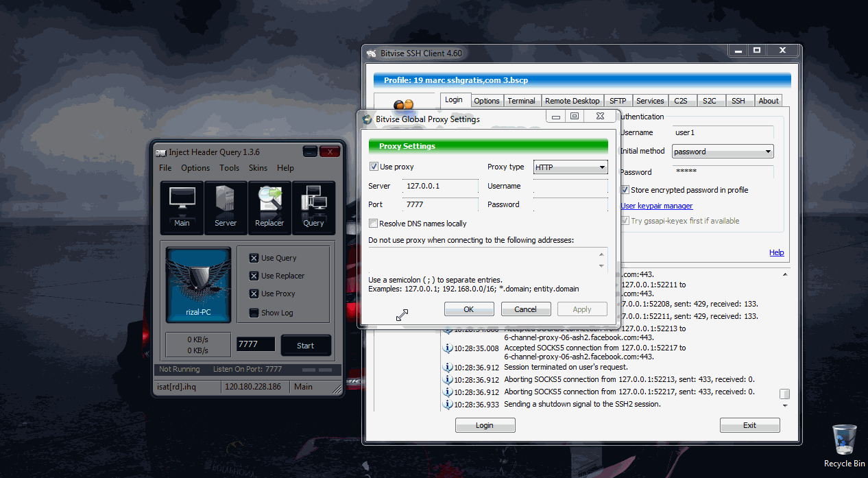Switch to Options tab in Bitvise
The width and height of the screenshot is (868, 478).
[x=487, y=101]
